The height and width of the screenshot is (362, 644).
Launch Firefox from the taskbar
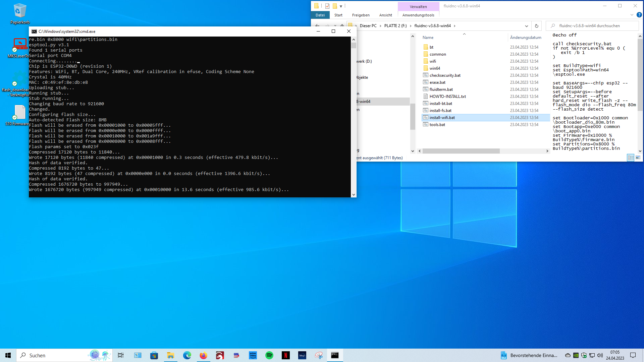203,355
